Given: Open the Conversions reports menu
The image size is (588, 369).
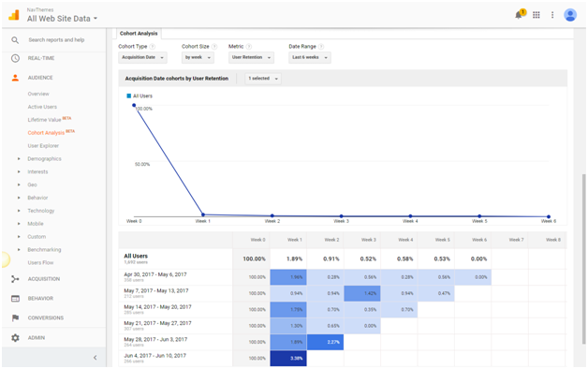Looking at the screenshot, I should (45, 318).
